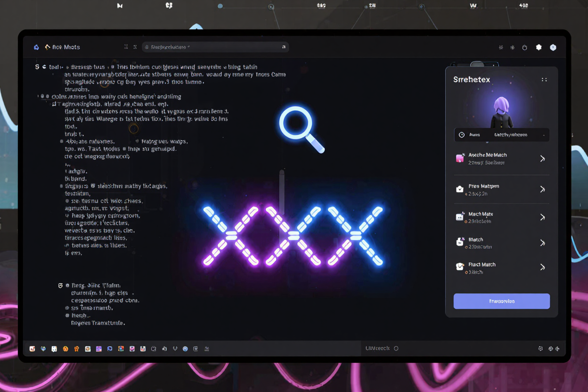Image resolution: width=588 pixels, height=392 pixels.
Task: Click the x-shaped icon just before the search field
Action: pyautogui.click(x=135, y=47)
